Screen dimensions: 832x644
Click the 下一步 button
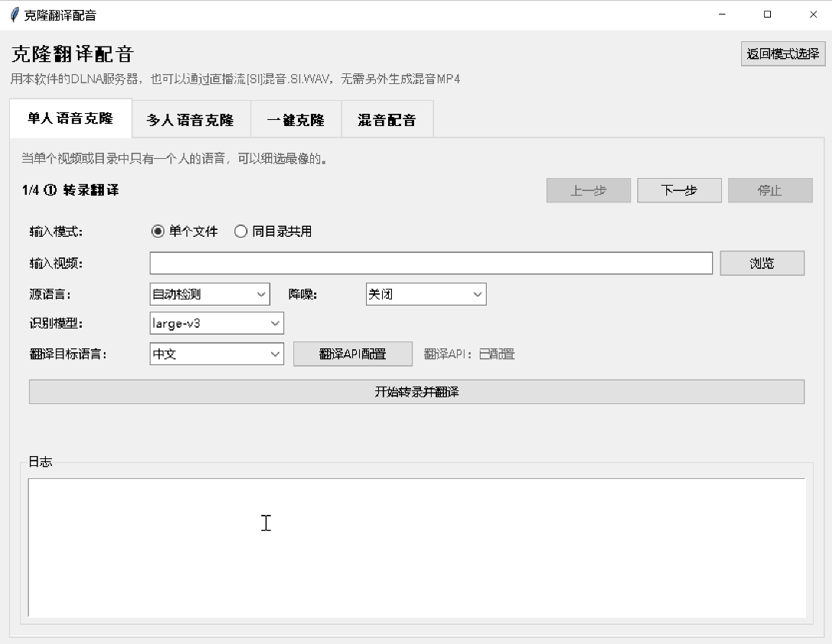point(679,190)
